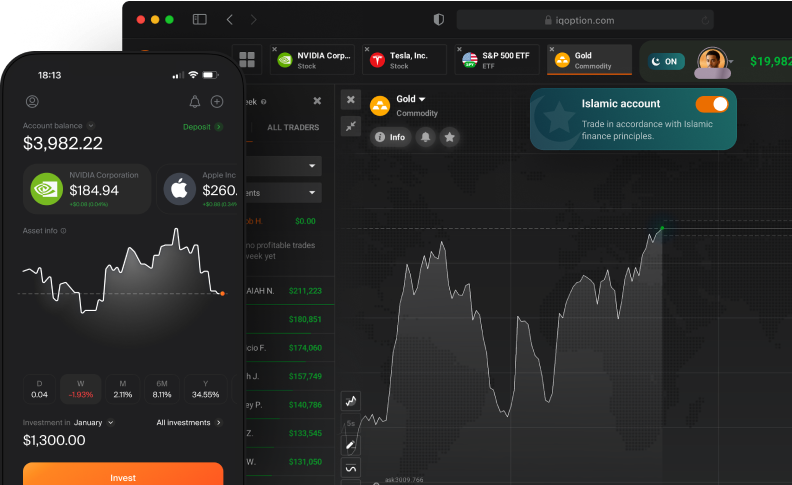Open the indicators wave icon
Image resolution: width=792 pixels, height=485 pixels.
click(351, 468)
